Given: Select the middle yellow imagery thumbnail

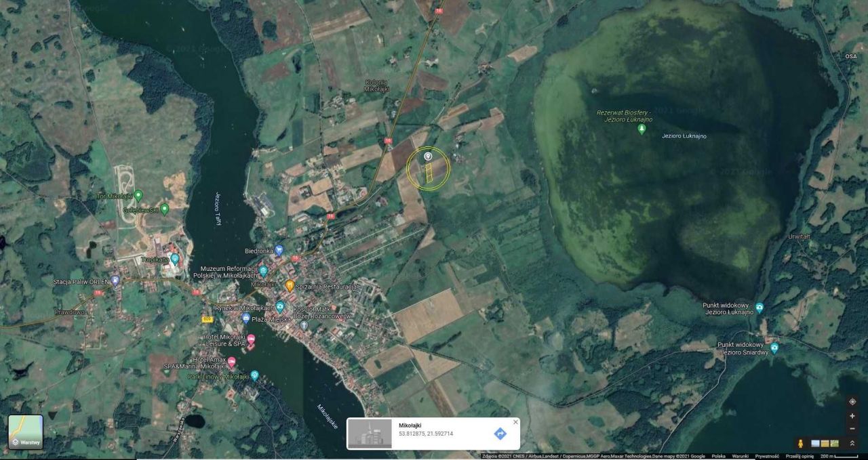Looking at the screenshot, I should [825, 444].
